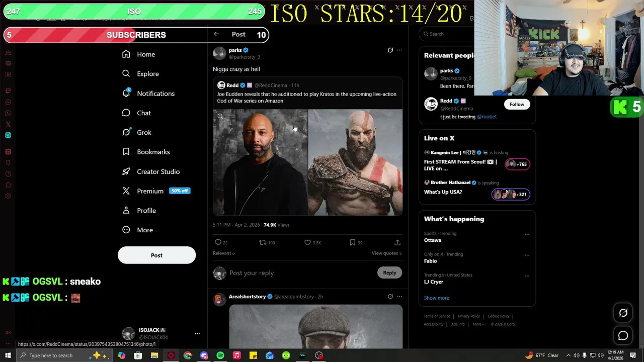This screenshot has width=644, height=362.
Task: Open Bookmarks in X navigation
Action: [x=146, y=152]
